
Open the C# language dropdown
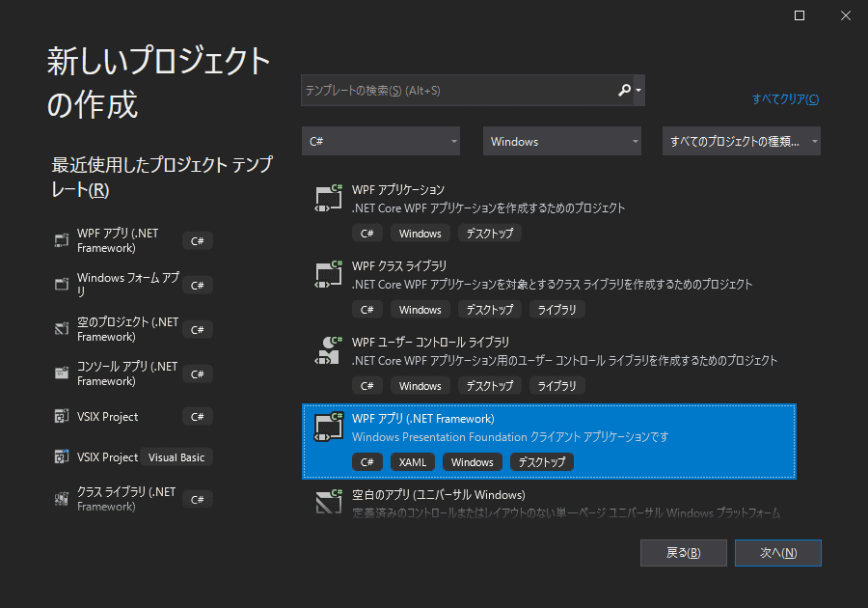point(381,141)
